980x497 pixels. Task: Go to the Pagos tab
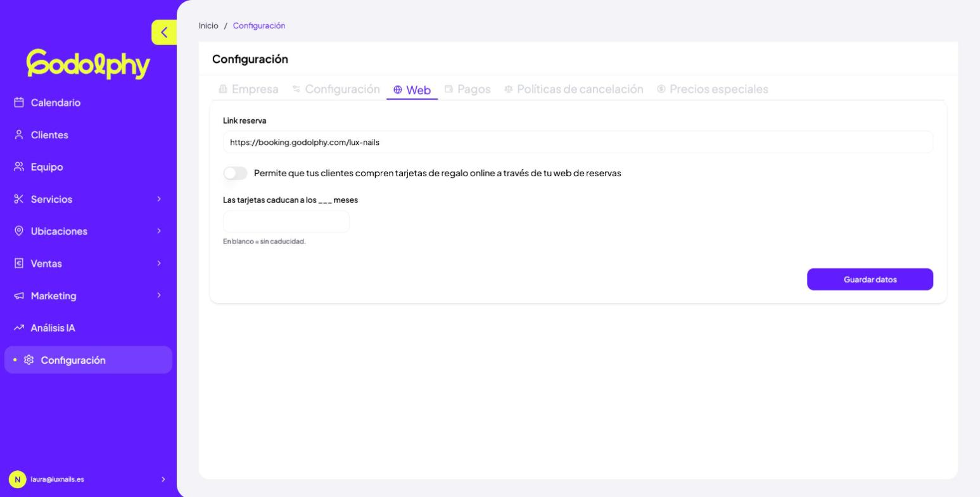pos(468,89)
